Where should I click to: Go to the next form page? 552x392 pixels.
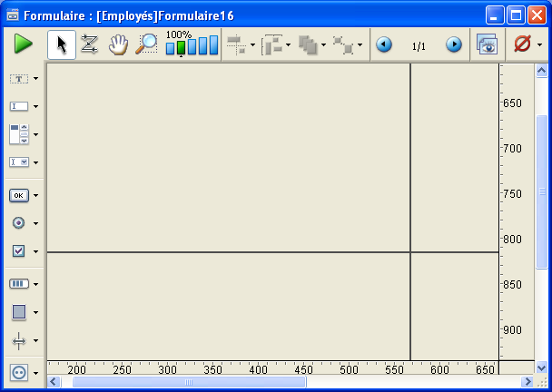453,44
